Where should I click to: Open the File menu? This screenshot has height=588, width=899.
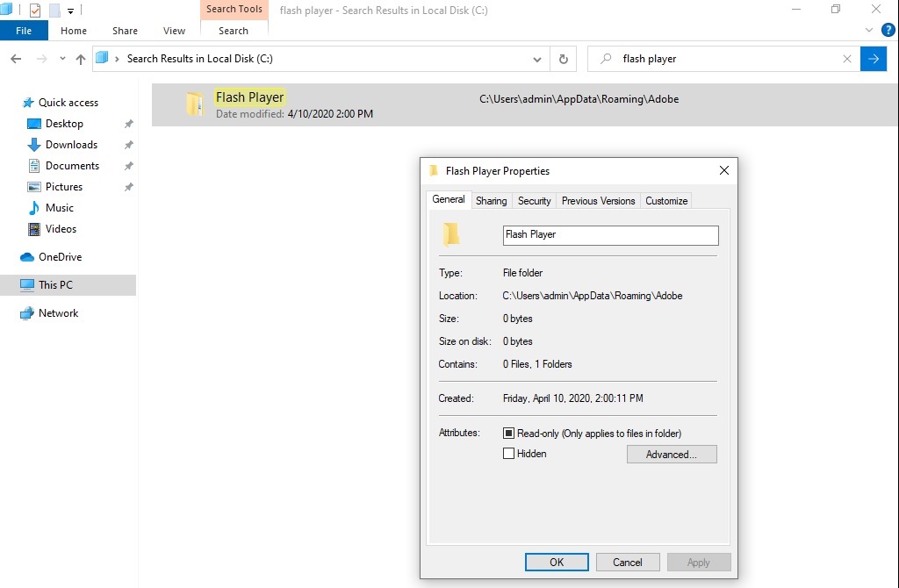pos(24,31)
